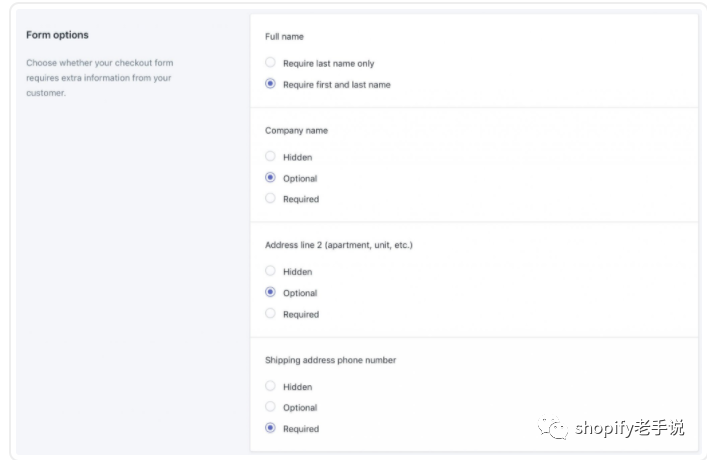Screen dimensions: 707x460
Task: Click the Shipping address phone number label
Action: pyautogui.click(x=331, y=360)
